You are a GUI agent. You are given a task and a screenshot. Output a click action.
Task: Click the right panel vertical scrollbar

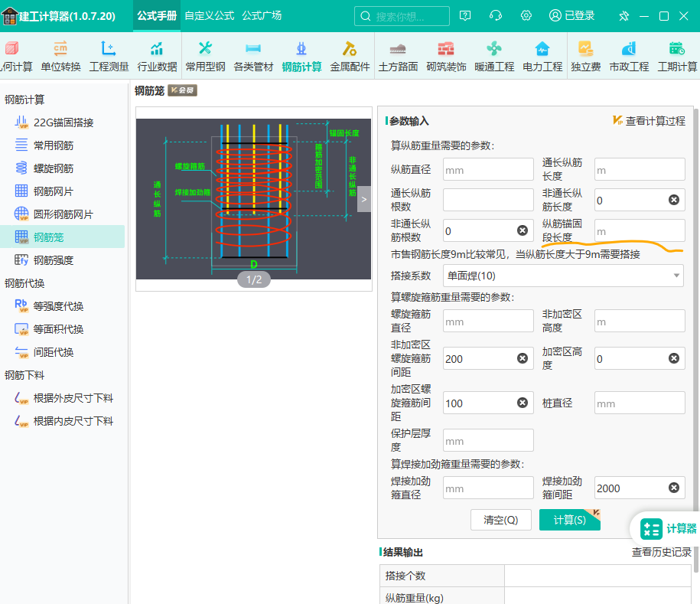[696, 340]
